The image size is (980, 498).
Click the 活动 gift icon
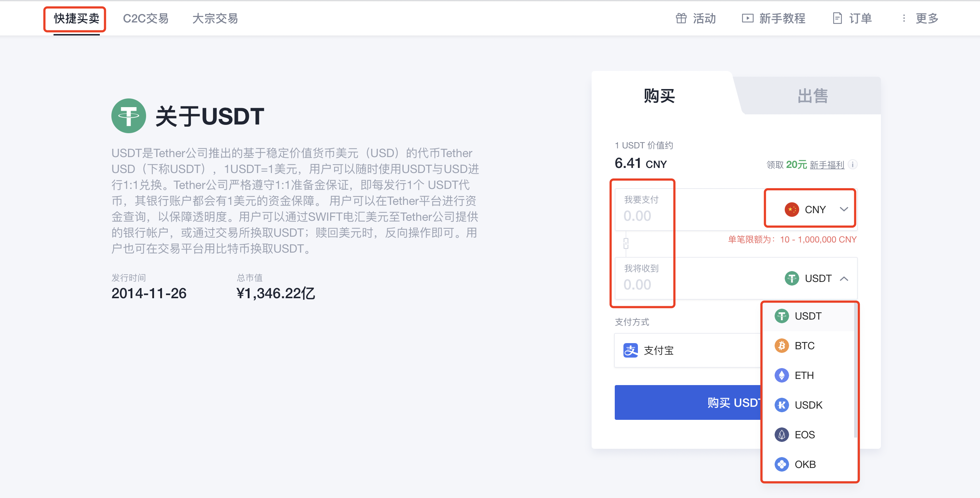(682, 18)
